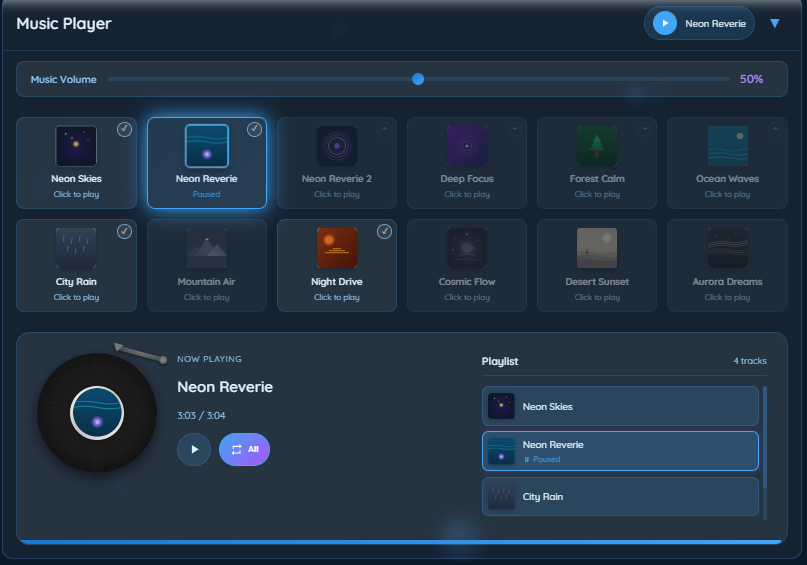Image resolution: width=807 pixels, height=565 pixels.
Task: Click the 4 tracks count label
Action: pos(750,361)
